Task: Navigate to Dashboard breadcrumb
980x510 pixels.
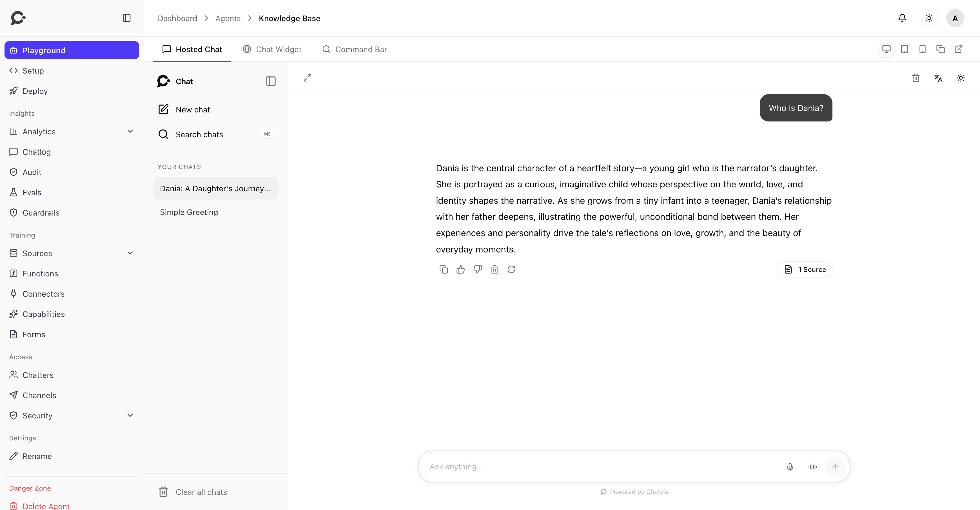Action: tap(177, 18)
